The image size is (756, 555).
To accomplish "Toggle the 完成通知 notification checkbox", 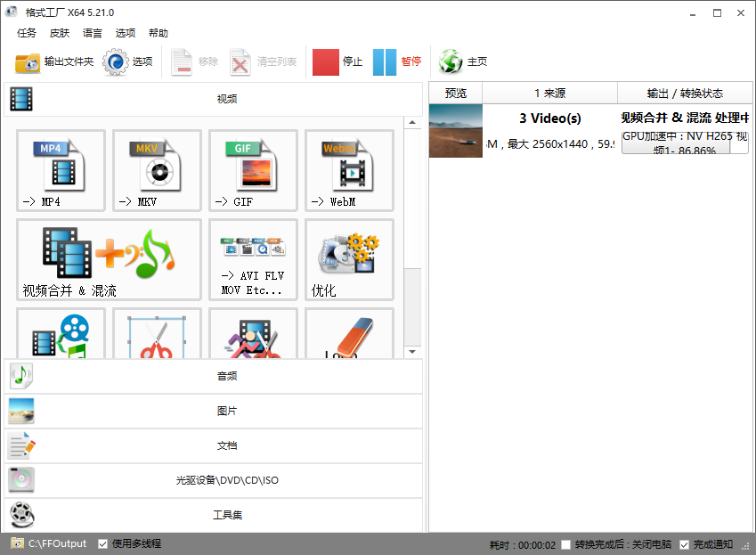I will pos(684,545).
